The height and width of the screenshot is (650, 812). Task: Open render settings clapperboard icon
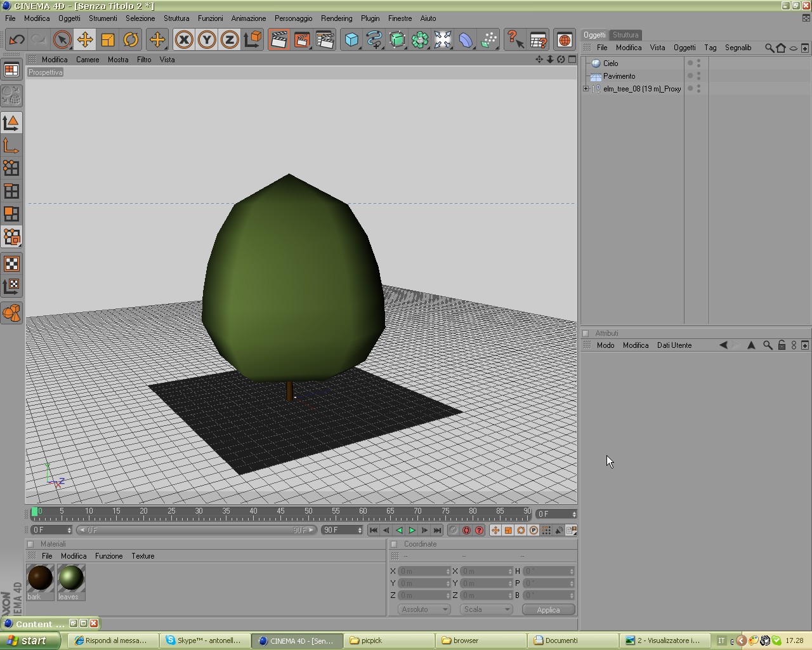tap(325, 40)
